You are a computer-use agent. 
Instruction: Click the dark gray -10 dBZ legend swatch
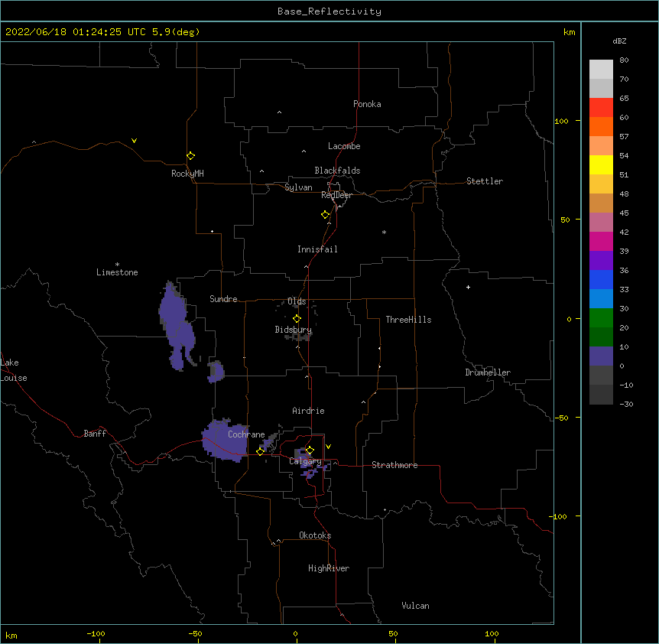(601, 395)
